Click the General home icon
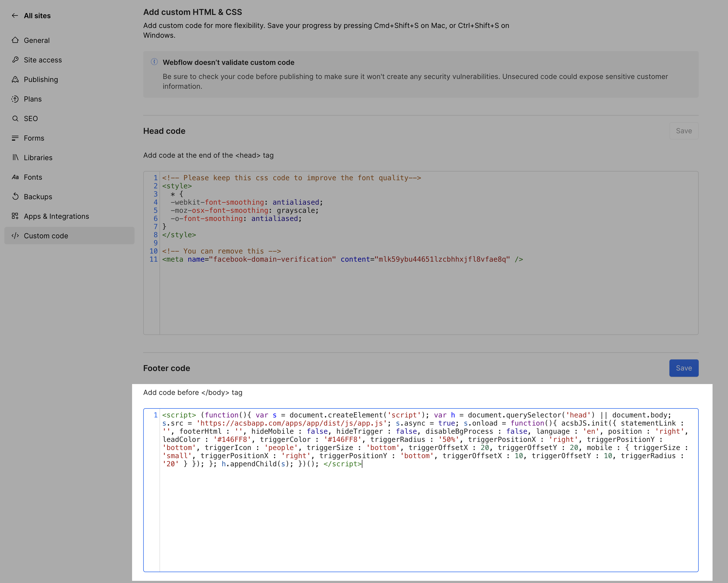The image size is (728, 583). [x=15, y=40]
